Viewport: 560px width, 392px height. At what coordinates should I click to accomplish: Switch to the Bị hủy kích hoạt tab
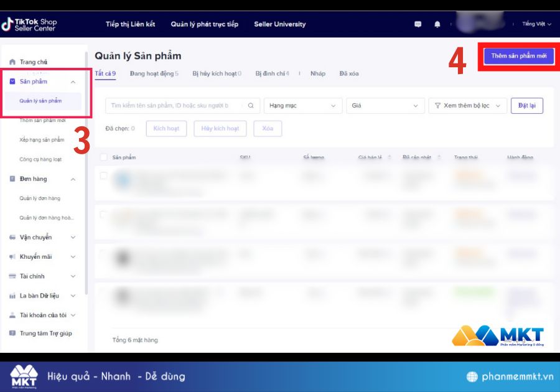pyautogui.click(x=217, y=73)
